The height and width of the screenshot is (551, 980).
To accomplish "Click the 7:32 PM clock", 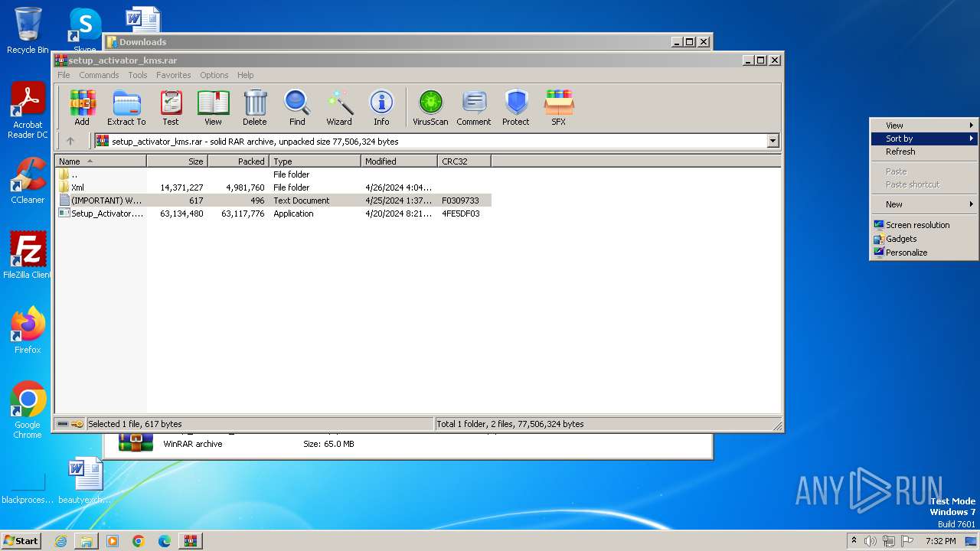I will tap(940, 541).
